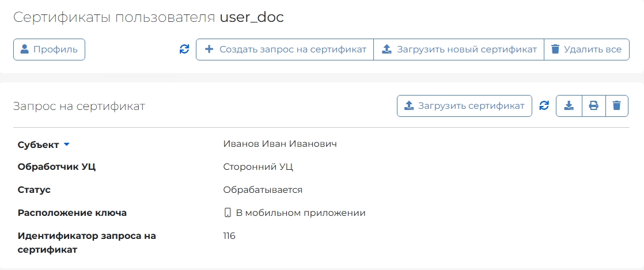Click the Субъект field label
644x270 pixels.
pyautogui.click(x=39, y=145)
